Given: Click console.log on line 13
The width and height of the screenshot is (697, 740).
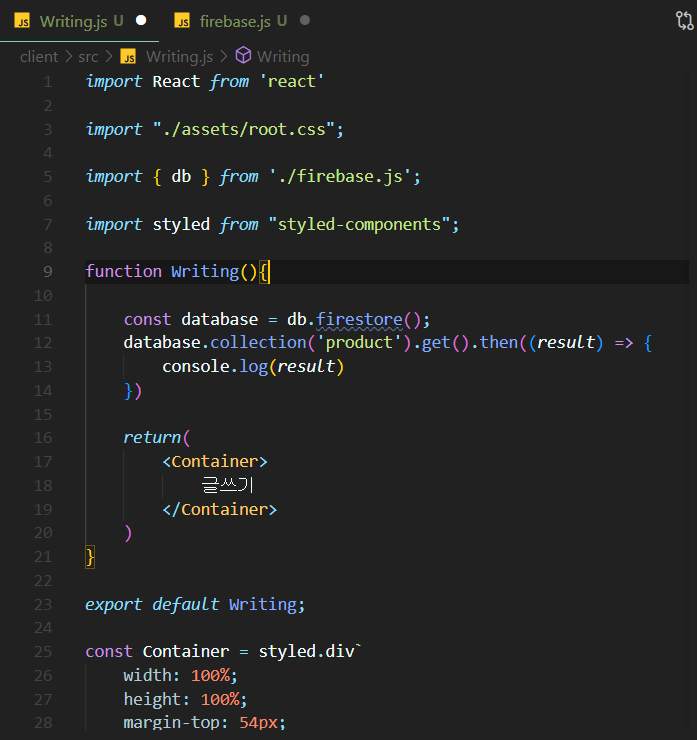Looking at the screenshot, I should point(215,366).
